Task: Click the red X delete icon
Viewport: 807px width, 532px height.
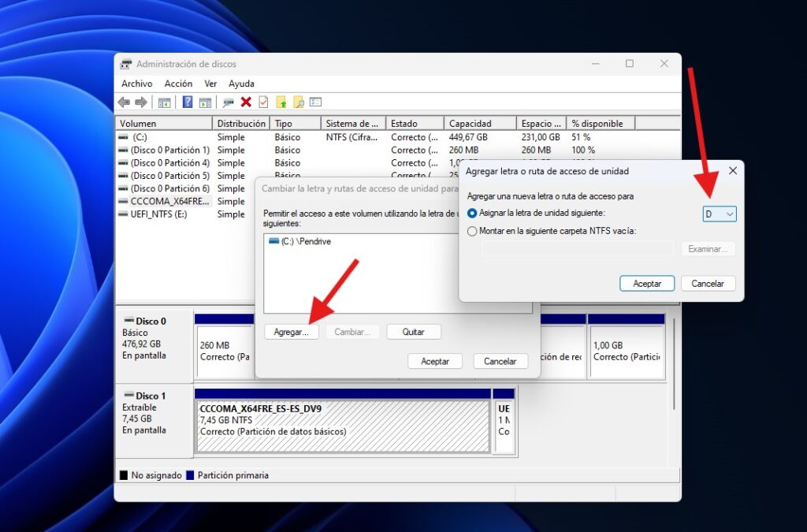Action: point(246,102)
